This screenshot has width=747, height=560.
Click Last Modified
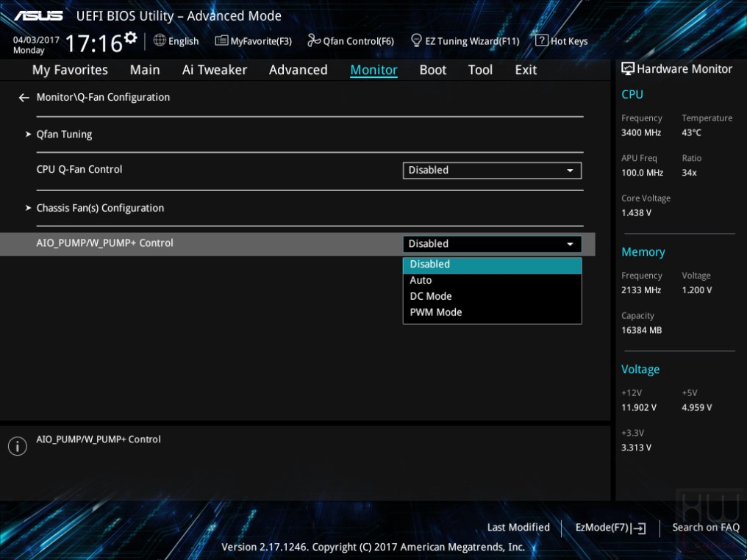click(518, 527)
